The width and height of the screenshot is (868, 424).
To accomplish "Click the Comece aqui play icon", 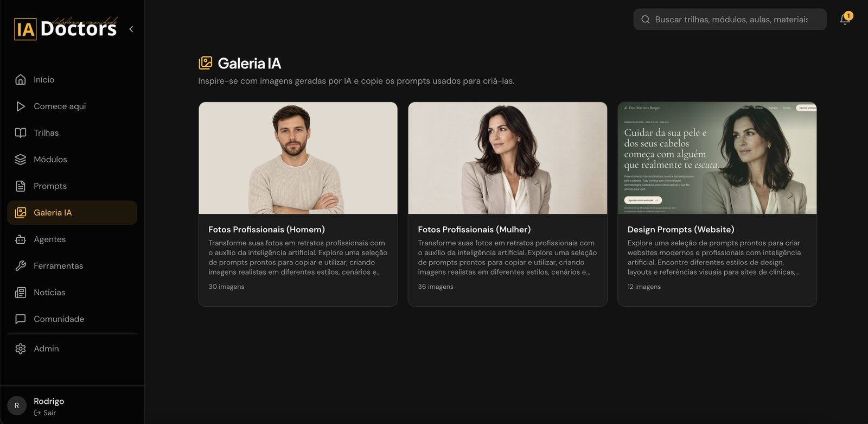I will [x=21, y=106].
